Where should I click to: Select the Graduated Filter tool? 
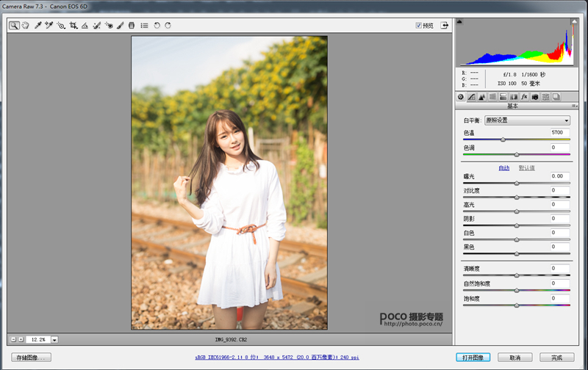click(x=132, y=26)
